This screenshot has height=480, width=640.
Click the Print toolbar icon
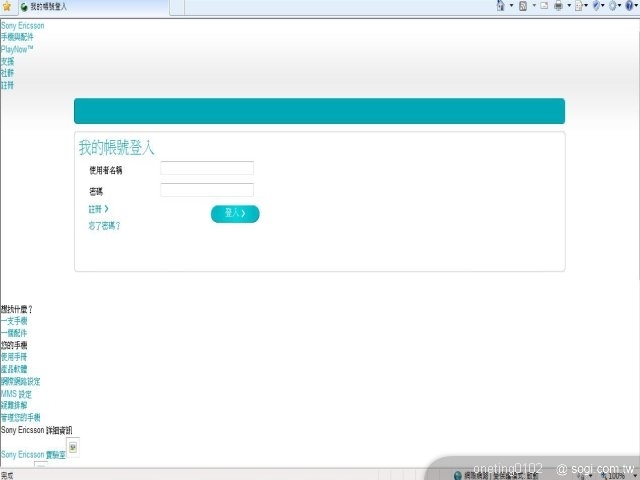click(x=558, y=6)
